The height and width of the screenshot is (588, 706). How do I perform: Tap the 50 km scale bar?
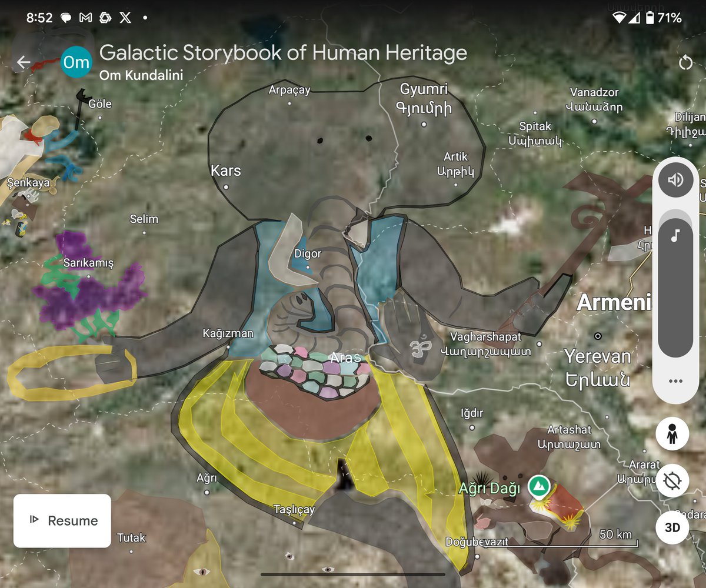[560, 539]
